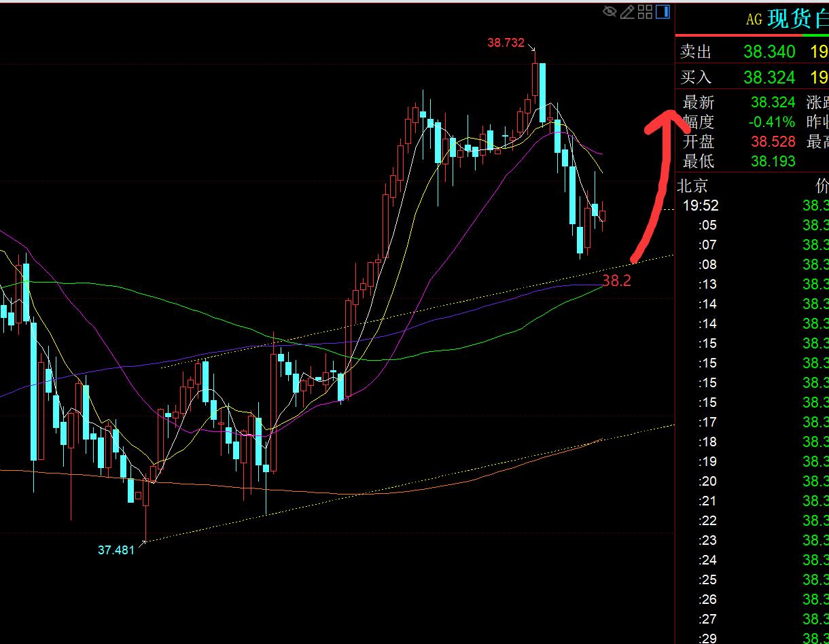Toggle the hide-indicators eye icon
This screenshot has height=644, width=829.
click(610, 12)
